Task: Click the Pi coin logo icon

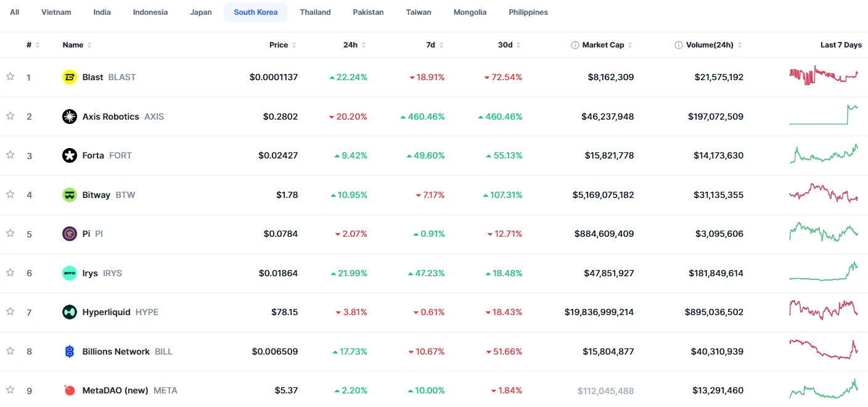Action: click(x=70, y=234)
